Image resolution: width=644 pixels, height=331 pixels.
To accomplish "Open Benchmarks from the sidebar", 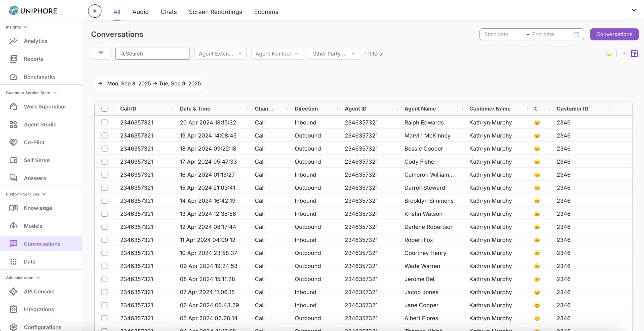I will point(39,77).
